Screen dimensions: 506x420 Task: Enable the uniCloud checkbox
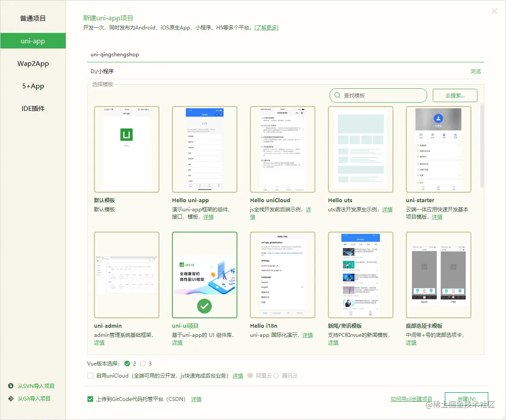pos(91,375)
